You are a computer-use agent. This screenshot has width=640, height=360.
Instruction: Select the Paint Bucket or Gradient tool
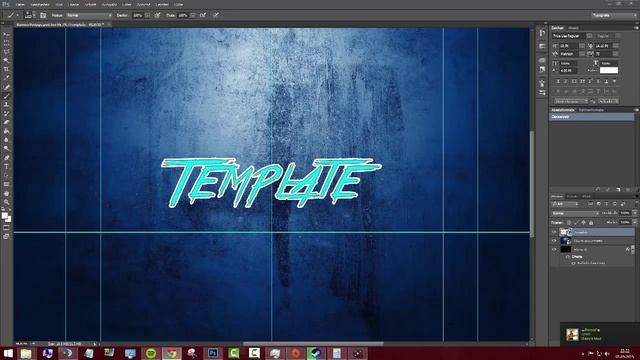click(6, 131)
